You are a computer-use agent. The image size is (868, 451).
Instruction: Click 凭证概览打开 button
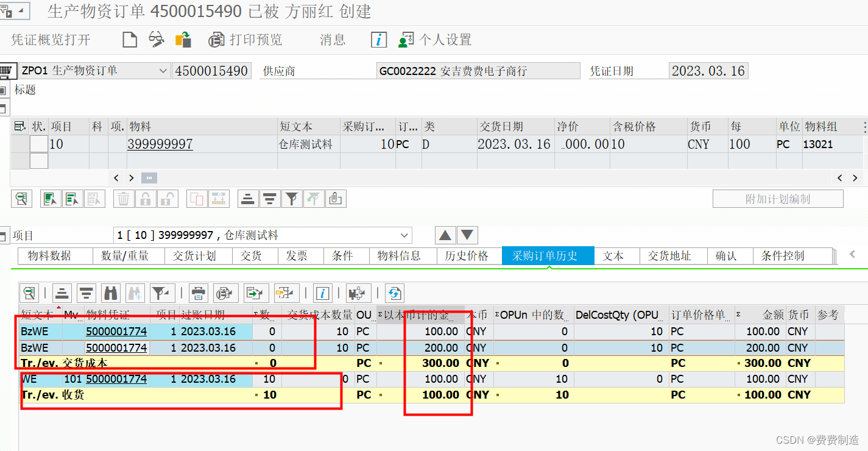point(51,40)
